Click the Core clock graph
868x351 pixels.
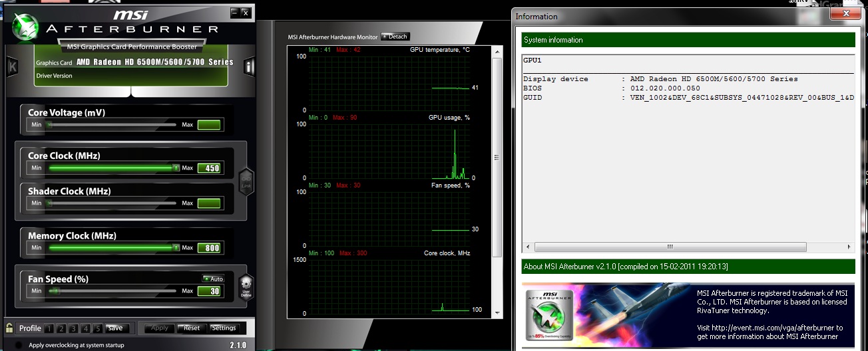pyautogui.click(x=389, y=286)
